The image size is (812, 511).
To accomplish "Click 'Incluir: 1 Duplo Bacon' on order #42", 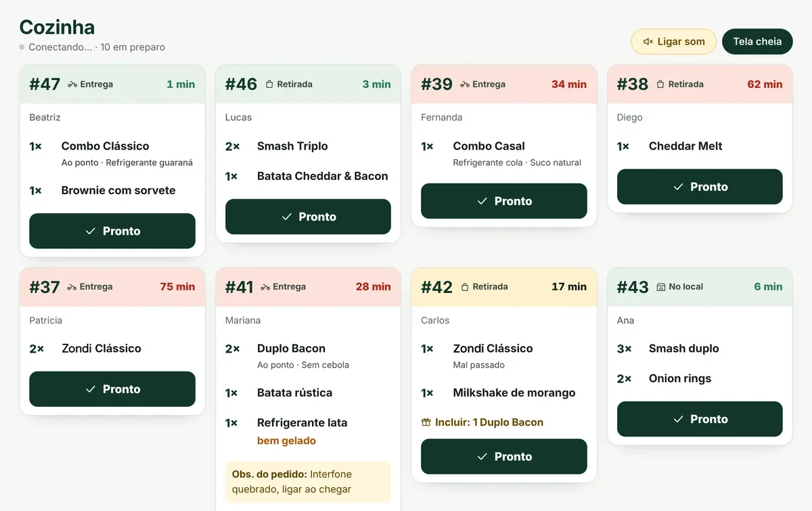I will tap(489, 422).
